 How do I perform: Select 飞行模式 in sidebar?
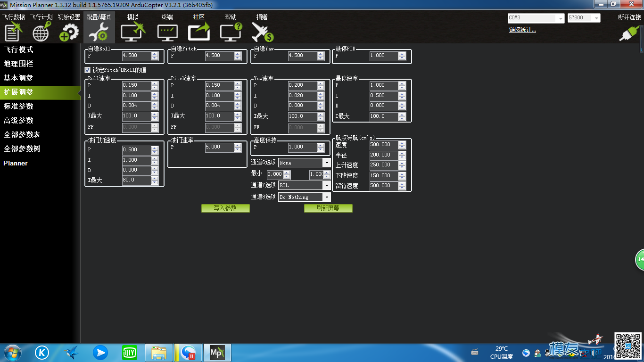tap(18, 49)
